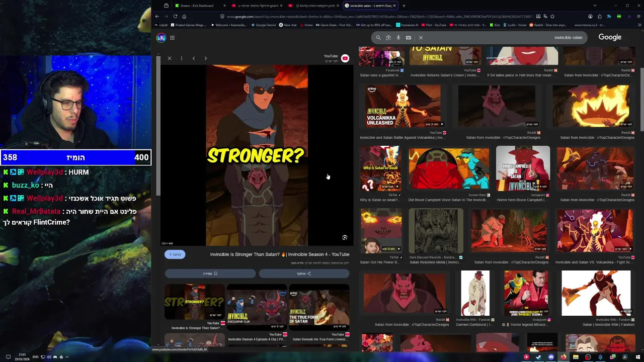The image size is (644, 362).
Task: Expand hidden system tray icons arrow
Action: [67, 357]
